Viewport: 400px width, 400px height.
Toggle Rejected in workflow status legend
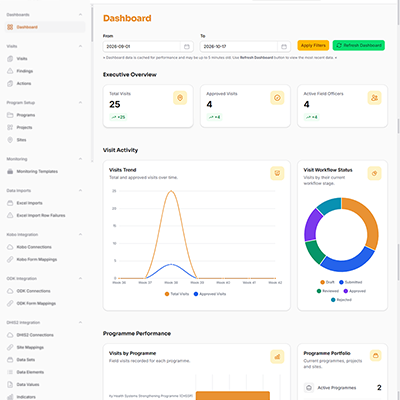pos(341,300)
